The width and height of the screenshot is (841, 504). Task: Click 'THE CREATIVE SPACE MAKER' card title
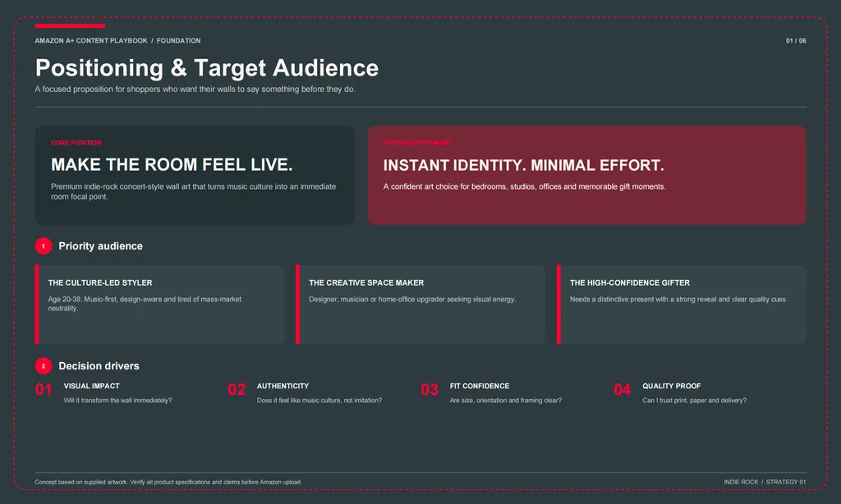pyautogui.click(x=366, y=282)
